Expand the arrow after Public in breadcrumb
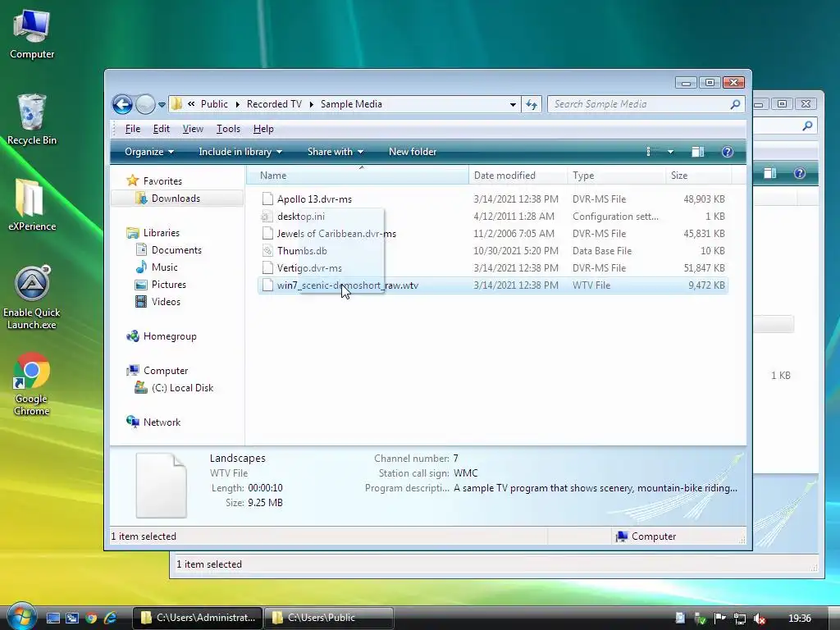This screenshot has height=630, width=840. pos(237,104)
